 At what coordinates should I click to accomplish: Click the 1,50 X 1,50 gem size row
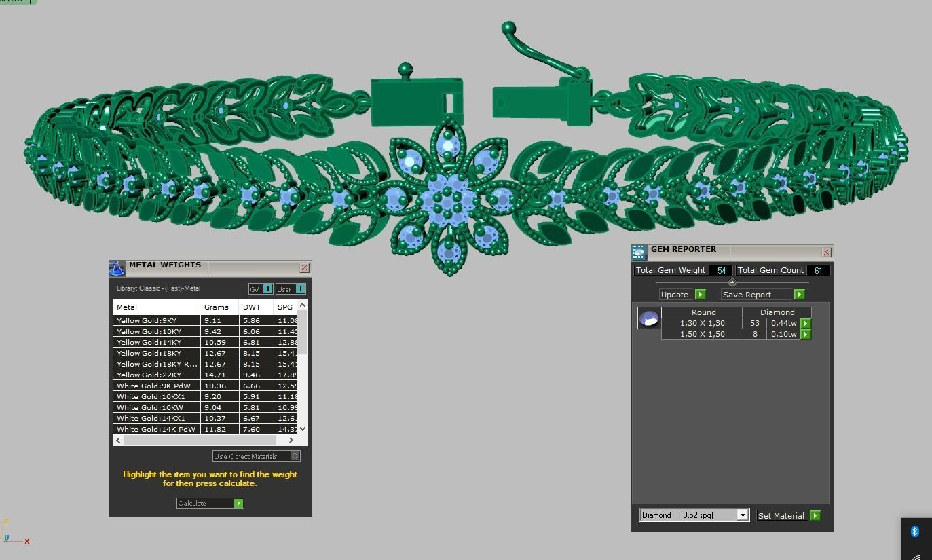pyautogui.click(x=702, y=334)
